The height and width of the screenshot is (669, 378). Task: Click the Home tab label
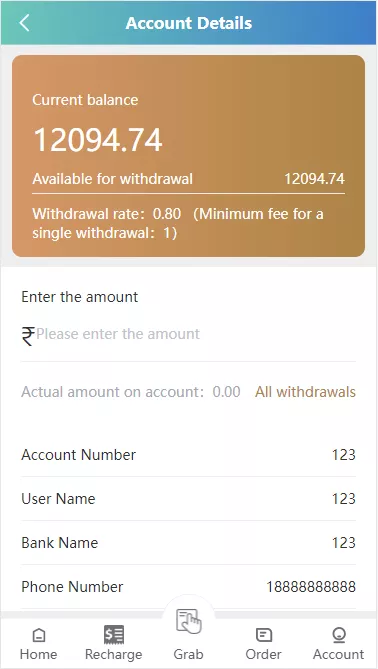coord(39,654)
